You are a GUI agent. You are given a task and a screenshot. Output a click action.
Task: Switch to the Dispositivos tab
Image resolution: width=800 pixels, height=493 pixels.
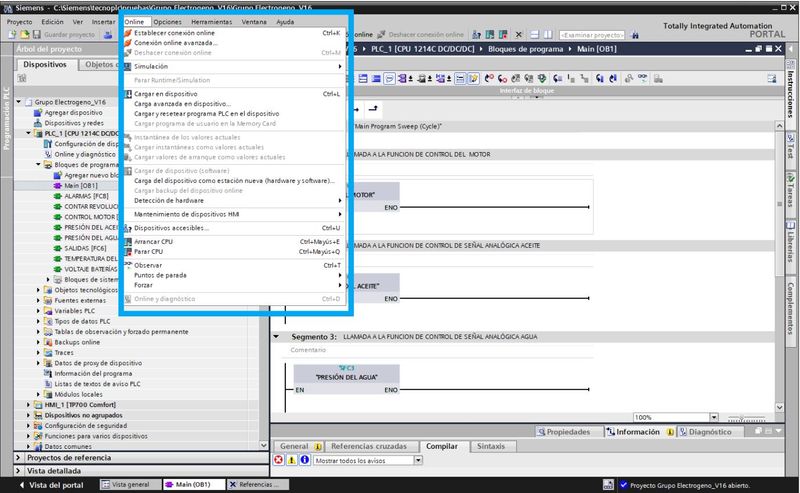pos(45,64)
